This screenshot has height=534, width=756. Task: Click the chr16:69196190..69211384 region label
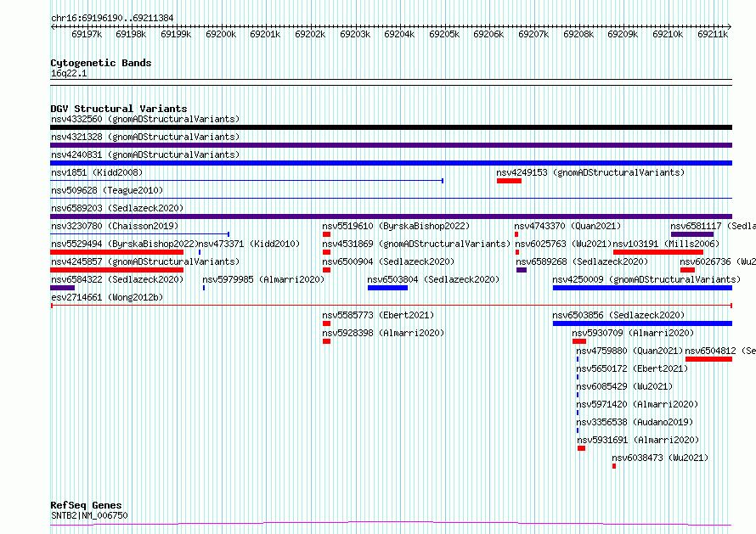click(112, 19)
